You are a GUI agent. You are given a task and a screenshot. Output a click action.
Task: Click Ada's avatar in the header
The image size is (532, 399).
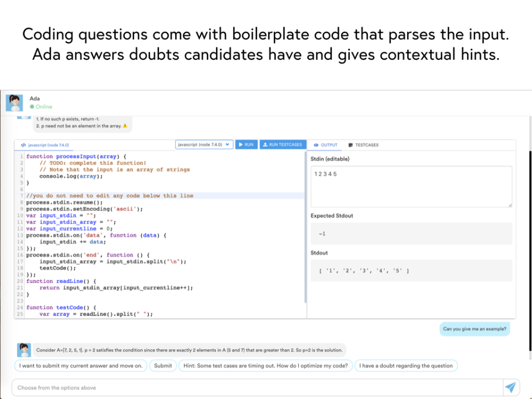click(15, 102)
